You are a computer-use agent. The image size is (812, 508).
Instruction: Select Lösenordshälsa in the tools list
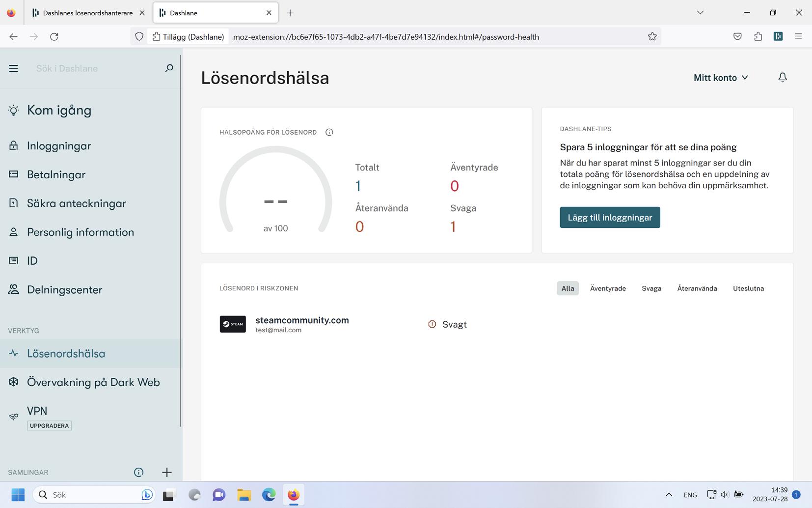click(x=91, y=353)
